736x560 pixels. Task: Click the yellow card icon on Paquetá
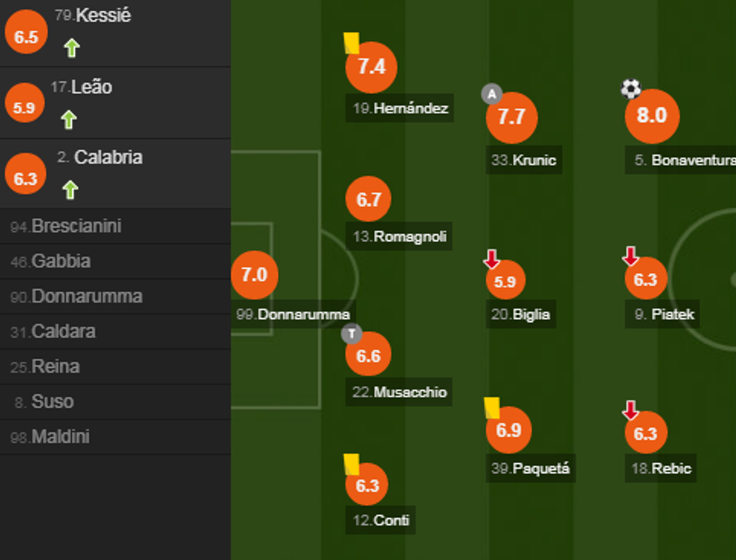coord(492,408)
